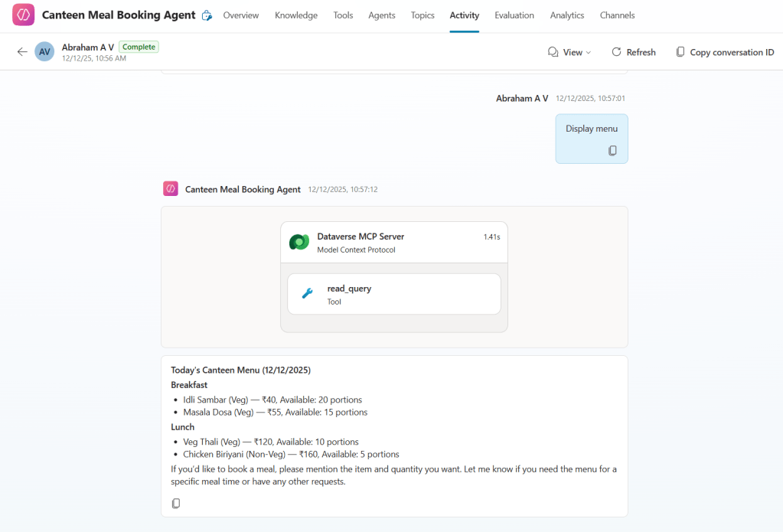Image resolution: width=783 pixels, height=532 pixels.
Task: Open the Channels tab
Action: pos(617,15)
